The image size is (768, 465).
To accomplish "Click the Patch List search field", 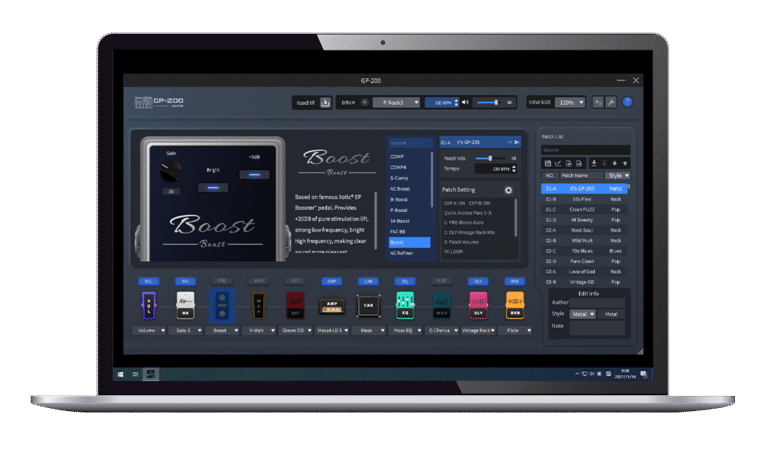I will point(585,150).
